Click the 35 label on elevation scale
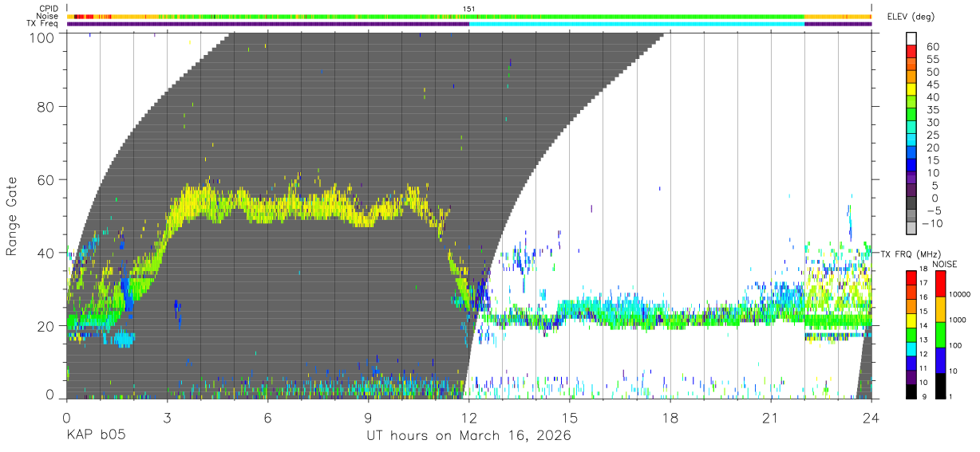 click(931, 110)
